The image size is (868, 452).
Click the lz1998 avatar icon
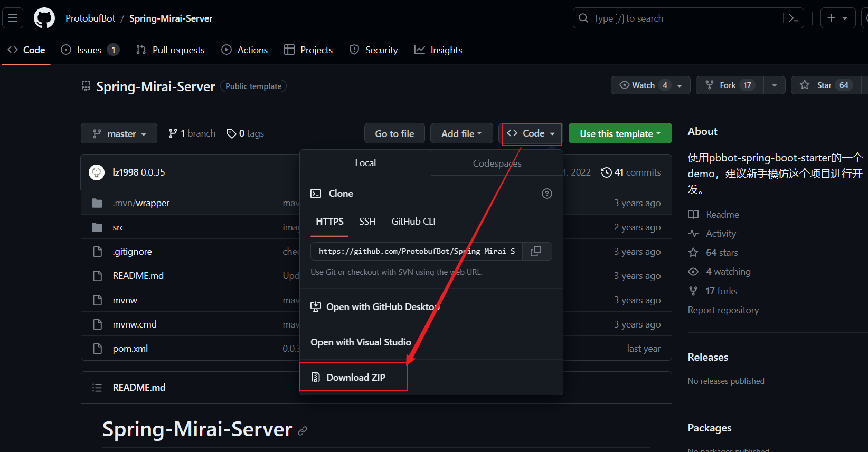(x=97, y=172)
